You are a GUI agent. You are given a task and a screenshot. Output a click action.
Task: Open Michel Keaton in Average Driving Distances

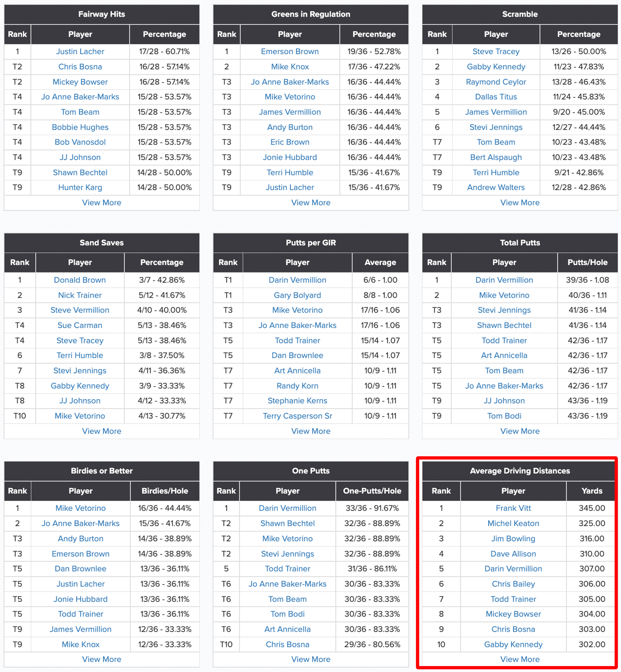coord(513,523)
